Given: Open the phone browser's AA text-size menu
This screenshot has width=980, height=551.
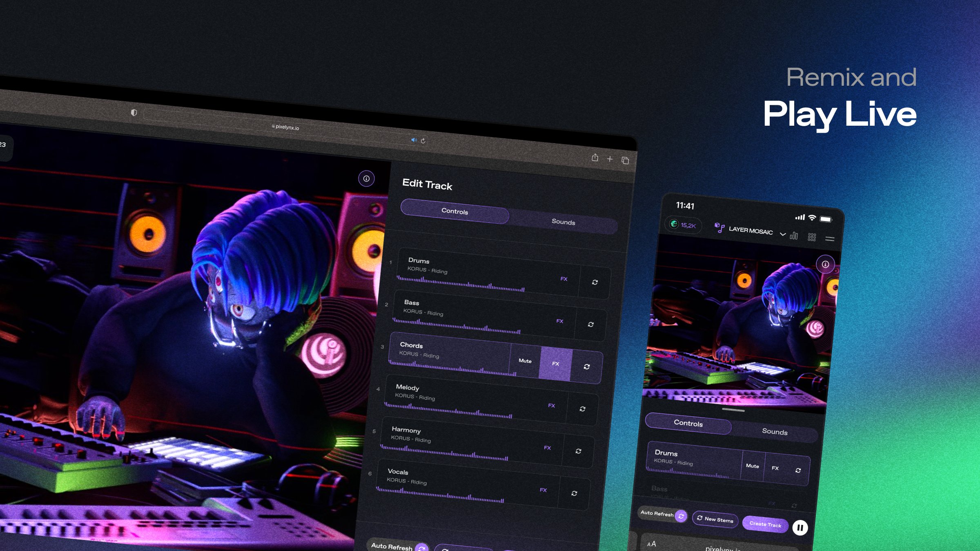Looking at the screenshot, I should (651, 544).
